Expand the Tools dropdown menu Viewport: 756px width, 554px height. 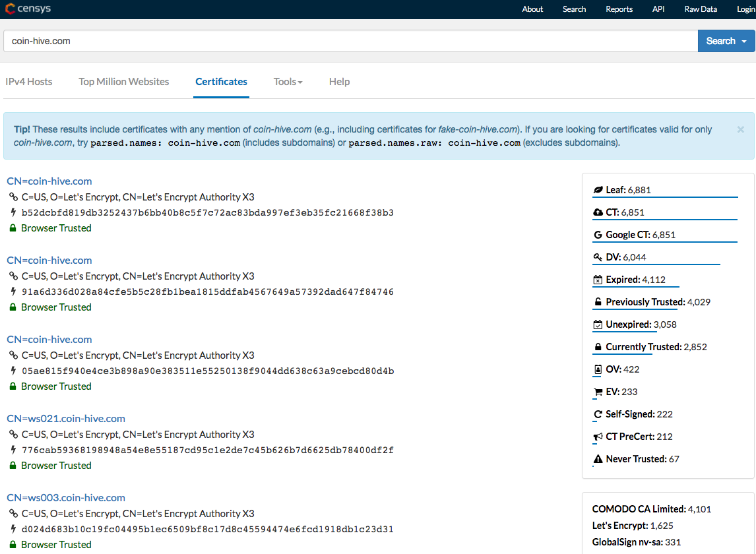coord(288,82)
